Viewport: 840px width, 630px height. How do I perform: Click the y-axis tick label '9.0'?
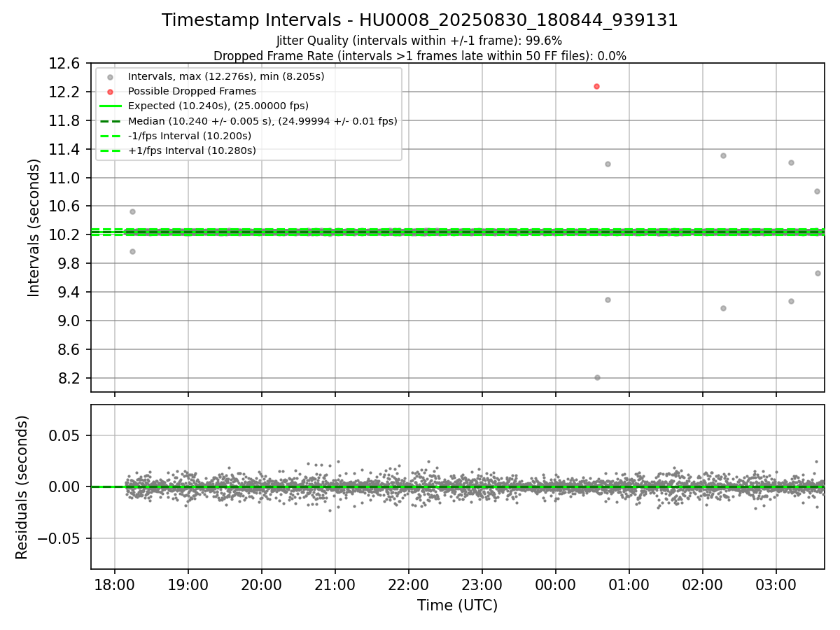[x=70, y=321]
